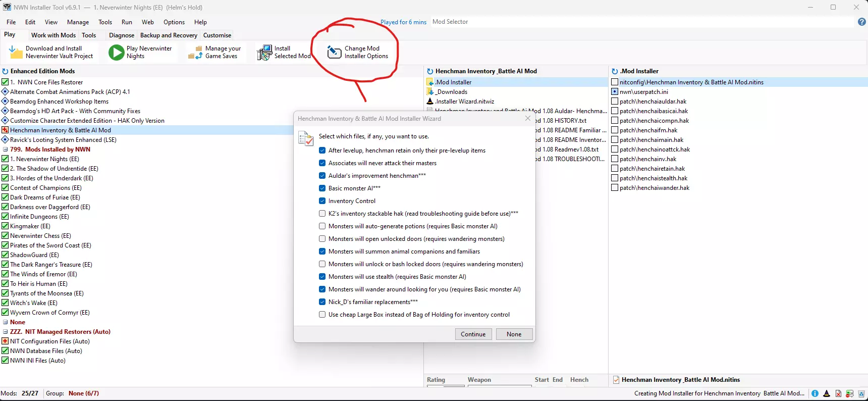This screenshot has width=868, height=401.
Task: Uncheck Basic monster AI in the wizard
Action: [322, 188]
